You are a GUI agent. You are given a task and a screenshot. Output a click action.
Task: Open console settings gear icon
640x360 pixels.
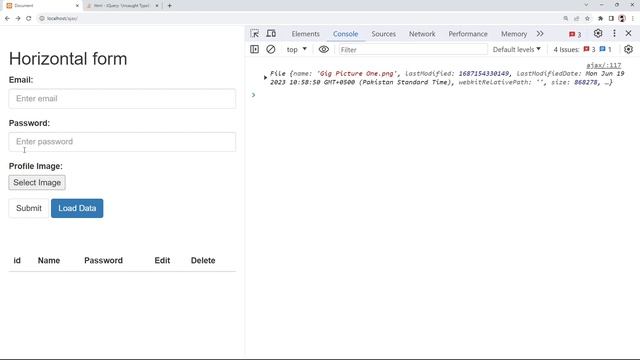[x=629, y=49]
